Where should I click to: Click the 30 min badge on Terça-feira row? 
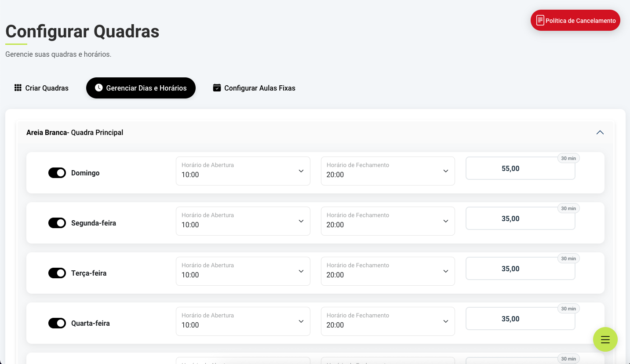[x=568, y=258]
